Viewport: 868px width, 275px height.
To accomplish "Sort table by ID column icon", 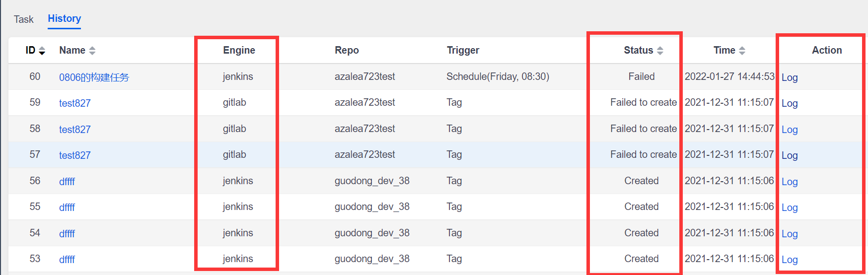I will (42, 51).
